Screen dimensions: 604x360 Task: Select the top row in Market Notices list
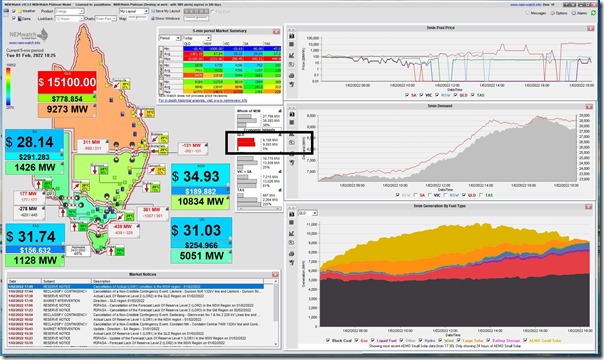tap(136, 287)
